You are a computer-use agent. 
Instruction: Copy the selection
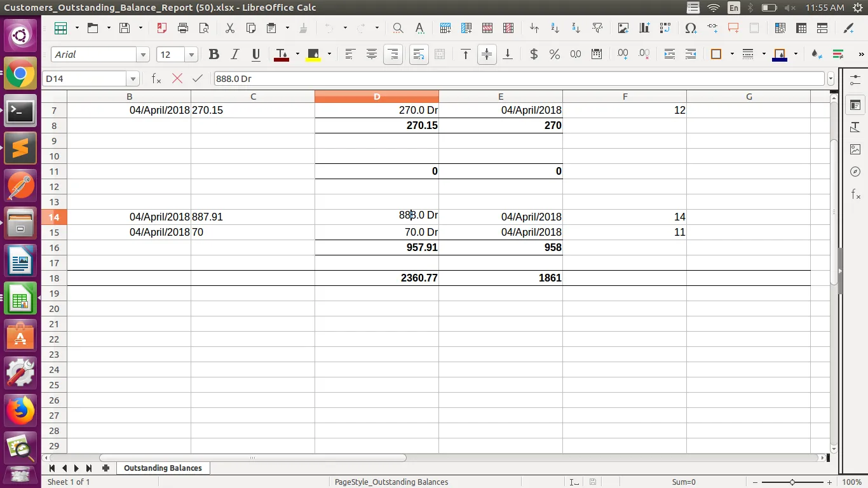[251, 28]
